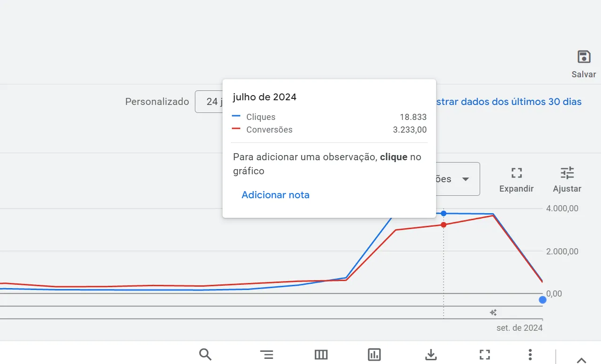Collapse the panel with the up chevron
This screenshot has width=601, height=364.
(581, 360)
